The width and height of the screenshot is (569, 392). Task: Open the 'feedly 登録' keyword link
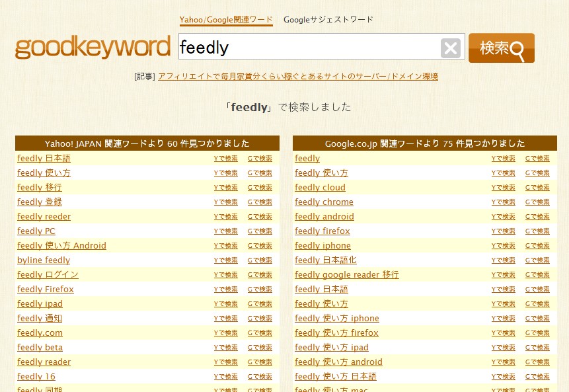click(x=40, y=202)
